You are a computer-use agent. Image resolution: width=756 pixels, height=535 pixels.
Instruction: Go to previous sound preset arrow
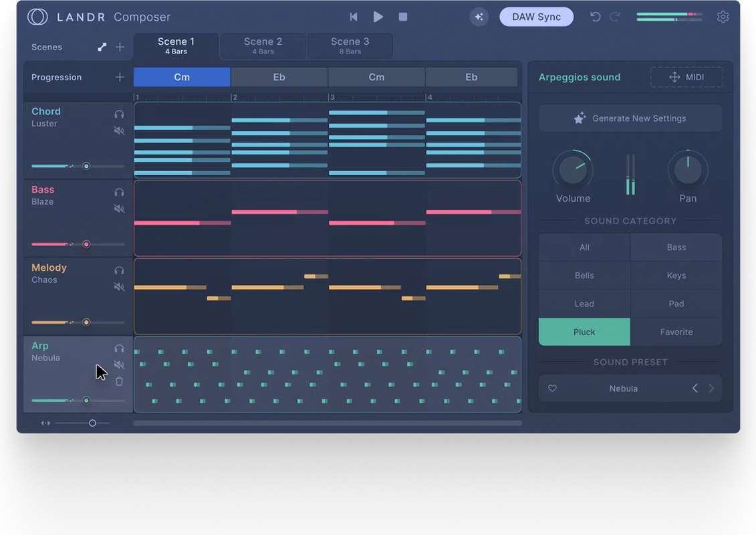(x=695, y=389)
